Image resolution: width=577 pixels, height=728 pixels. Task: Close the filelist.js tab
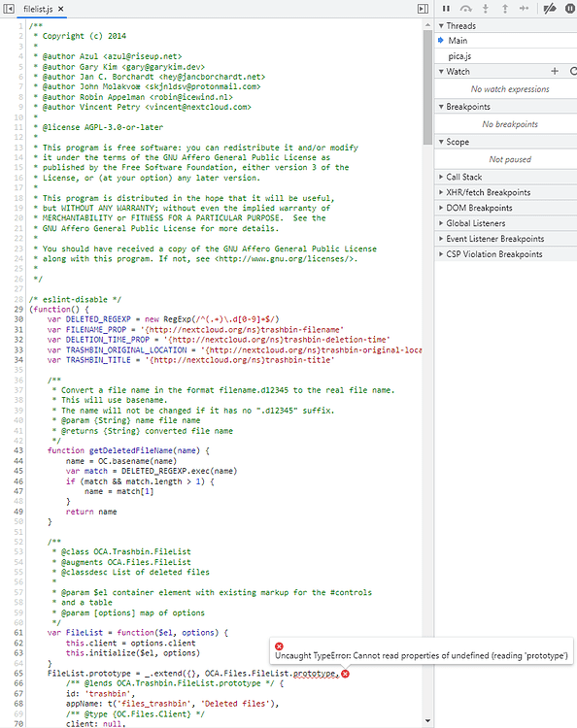(61, 9)
